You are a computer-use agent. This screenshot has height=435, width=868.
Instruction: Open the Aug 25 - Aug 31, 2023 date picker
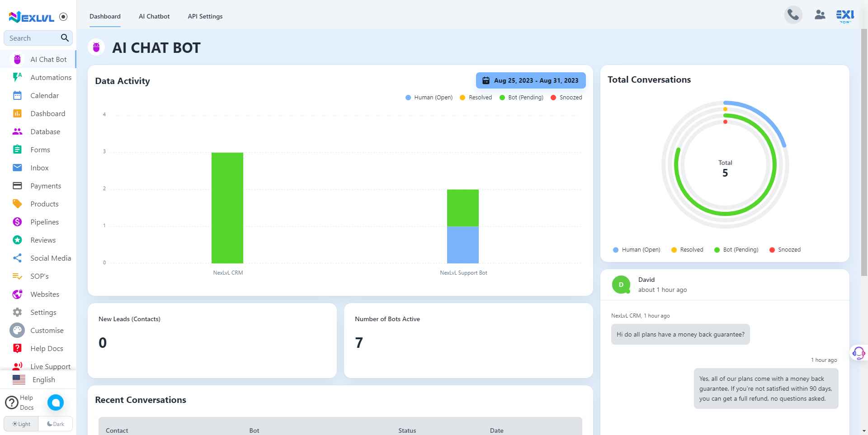tap(531, 80)
